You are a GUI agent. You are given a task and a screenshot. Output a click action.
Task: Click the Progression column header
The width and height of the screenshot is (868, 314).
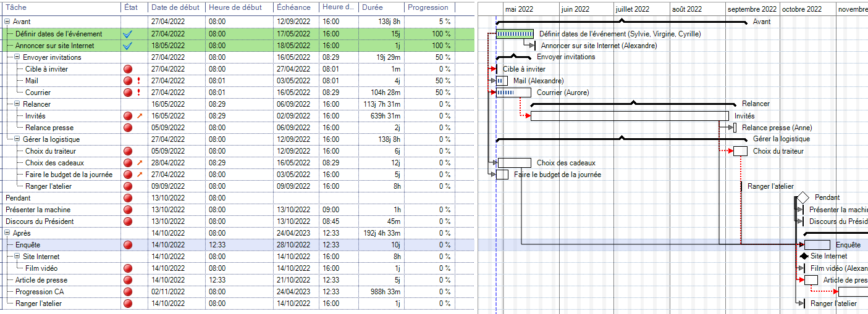(x=428, y=7)
